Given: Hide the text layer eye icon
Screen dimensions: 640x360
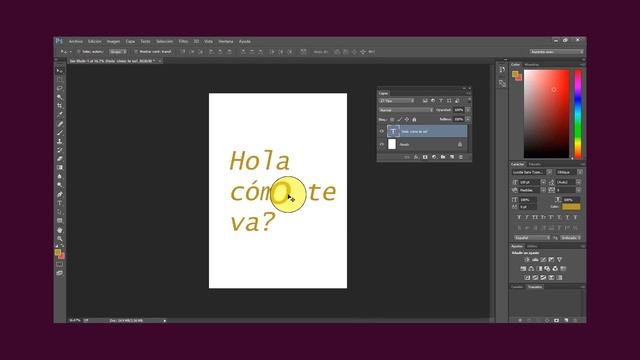Looking at the screenshot, I should 382,131.
